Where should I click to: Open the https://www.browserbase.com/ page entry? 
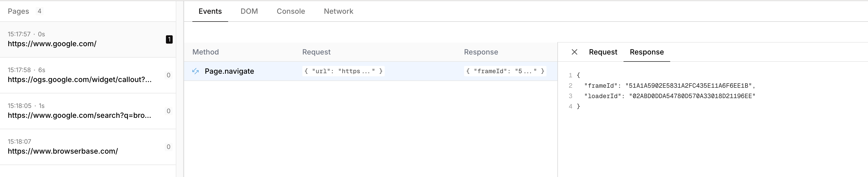[x=88, y=147]
